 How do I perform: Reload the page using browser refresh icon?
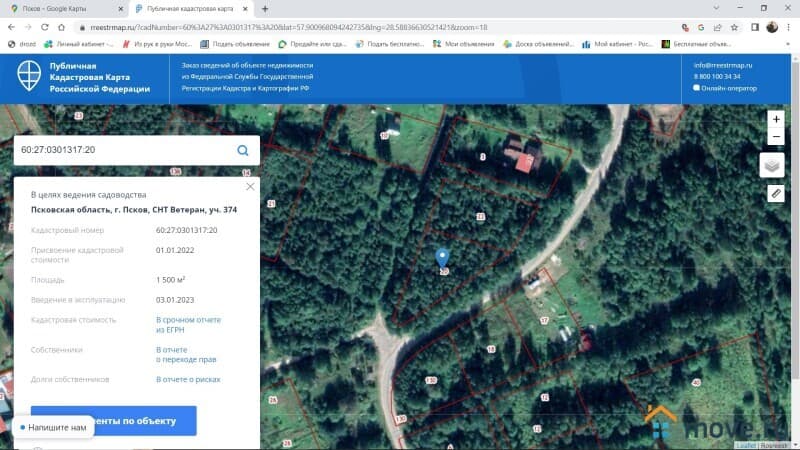click(45, 28)
